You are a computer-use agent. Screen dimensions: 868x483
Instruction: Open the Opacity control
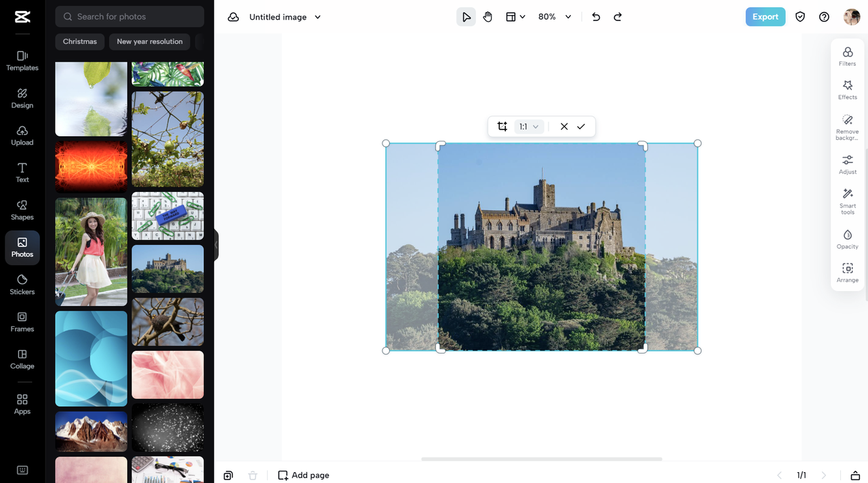click(848, 239)
